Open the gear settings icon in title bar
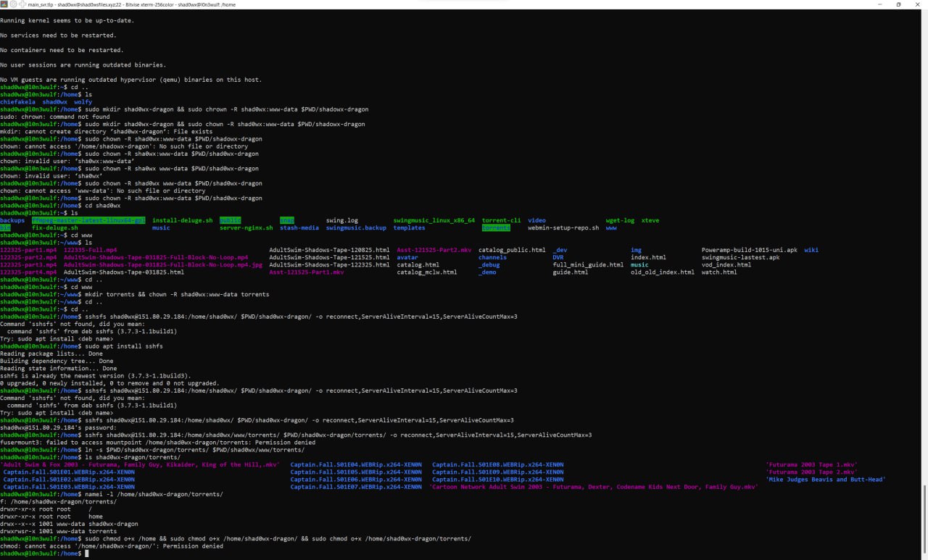 click(13, 4)
